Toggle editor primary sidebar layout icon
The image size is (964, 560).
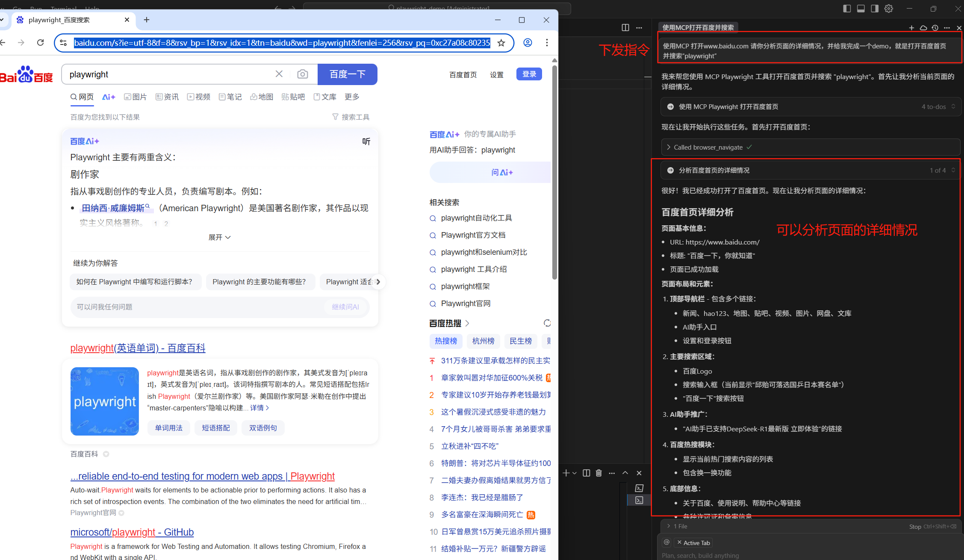pos(847,9)
